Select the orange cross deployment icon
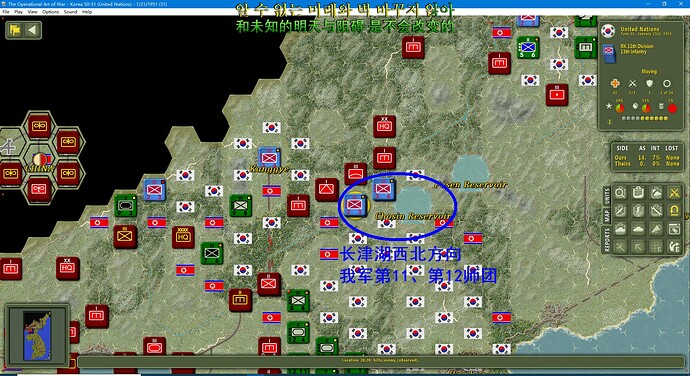This screenshot has height=376, width=690. click(x=615, y=83)
